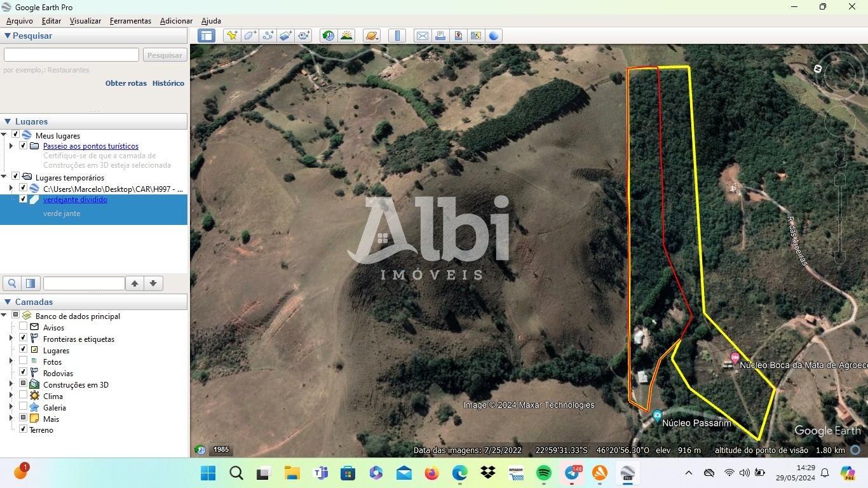Uncheck the verdejante dividido checkbox
The image size is (868, 488).
coord(24,199)
